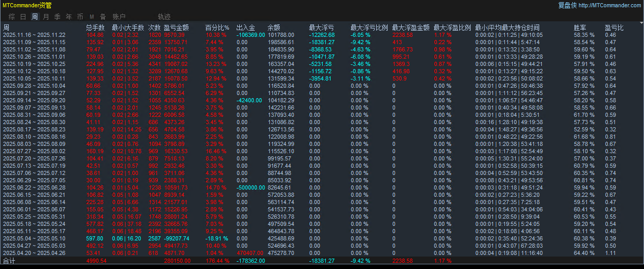Click balance value 101788.00

(281, 35)
